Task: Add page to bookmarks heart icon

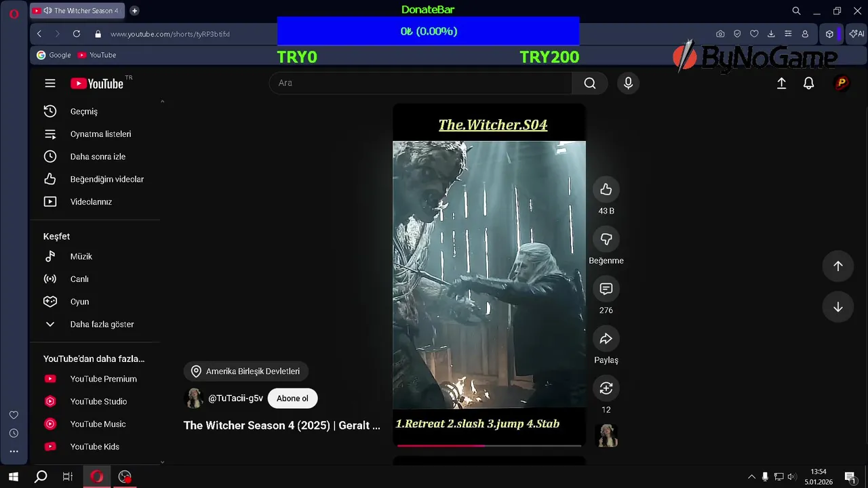Action: point(754,34)
